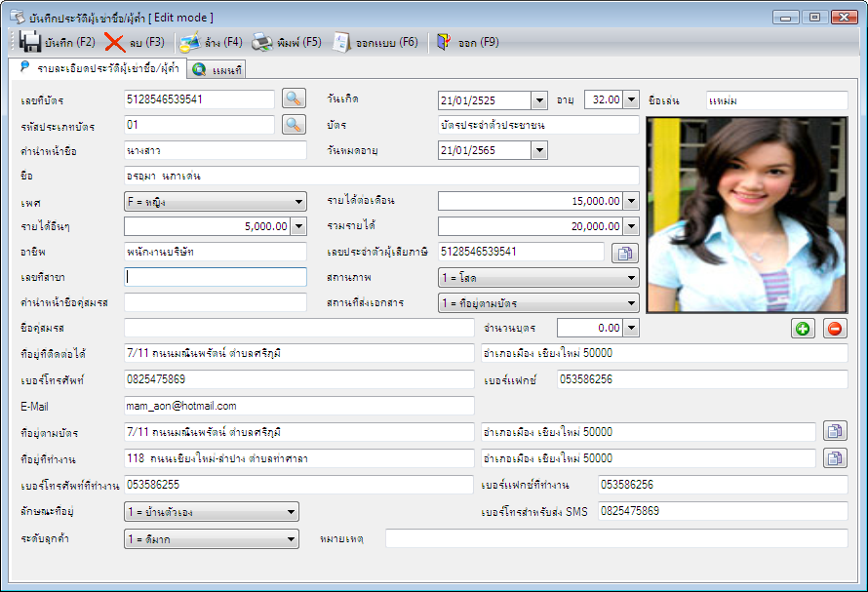The height and width of the screenshot is (592, 868).
Task: Open the design report icon (F6)
Action: [x=341, y=42]
